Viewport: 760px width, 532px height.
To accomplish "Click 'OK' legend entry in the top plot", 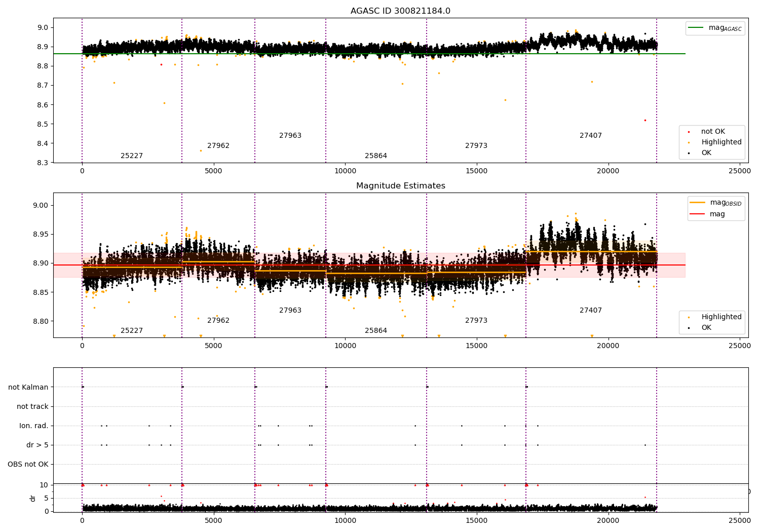I will [x=706, y=153].
